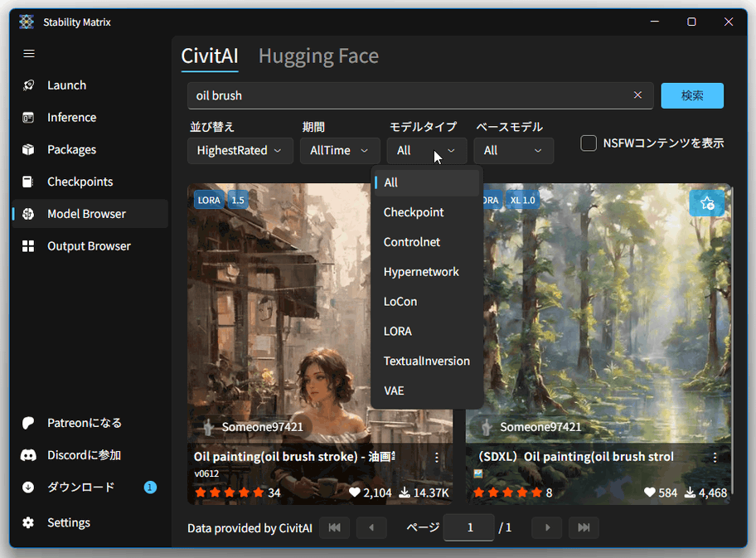
Task: Open the Output Browser
Action: pyautogui.click(x=90, y=246)
